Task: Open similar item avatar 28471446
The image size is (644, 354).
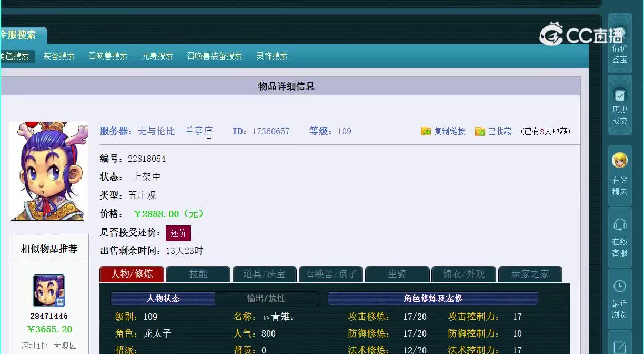Action: 49,291
